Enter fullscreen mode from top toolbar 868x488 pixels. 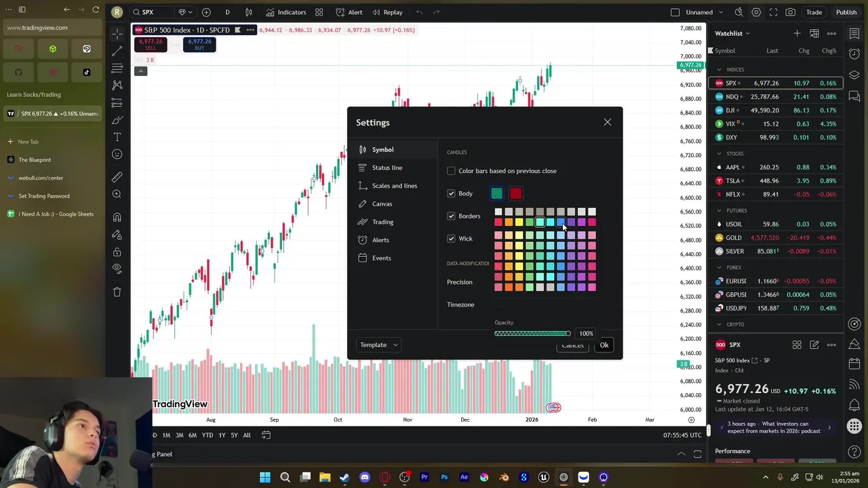pos(773,12)
